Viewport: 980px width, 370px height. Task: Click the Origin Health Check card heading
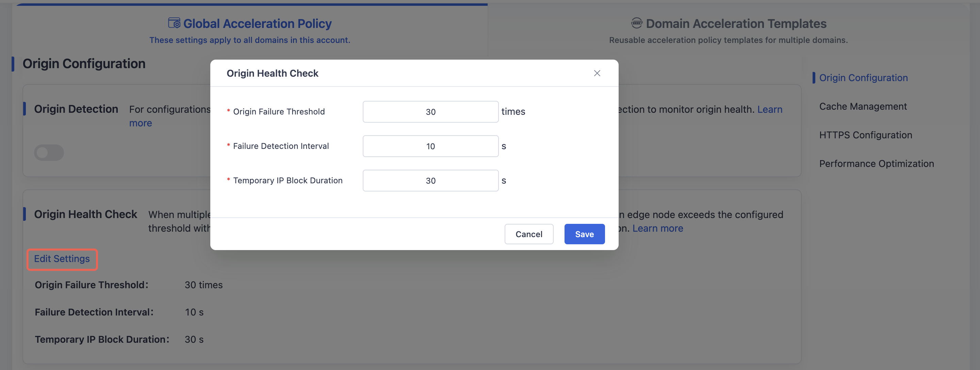86,214
